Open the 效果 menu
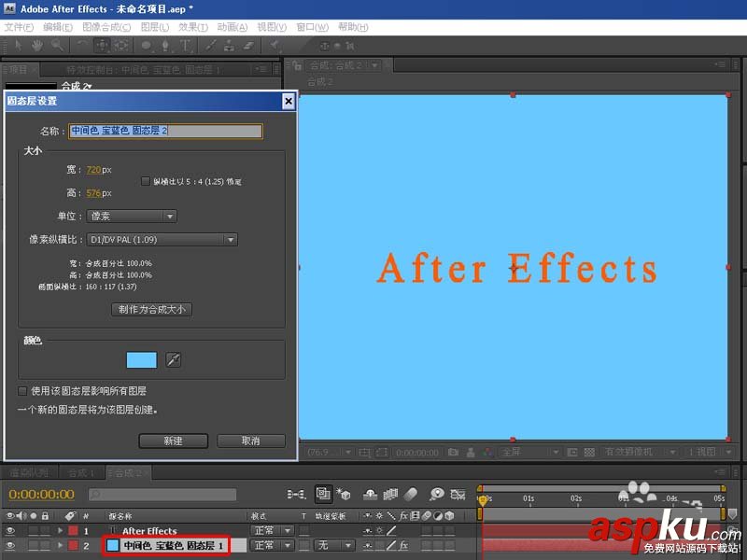The image size is (747, 560). pos(193,27)
